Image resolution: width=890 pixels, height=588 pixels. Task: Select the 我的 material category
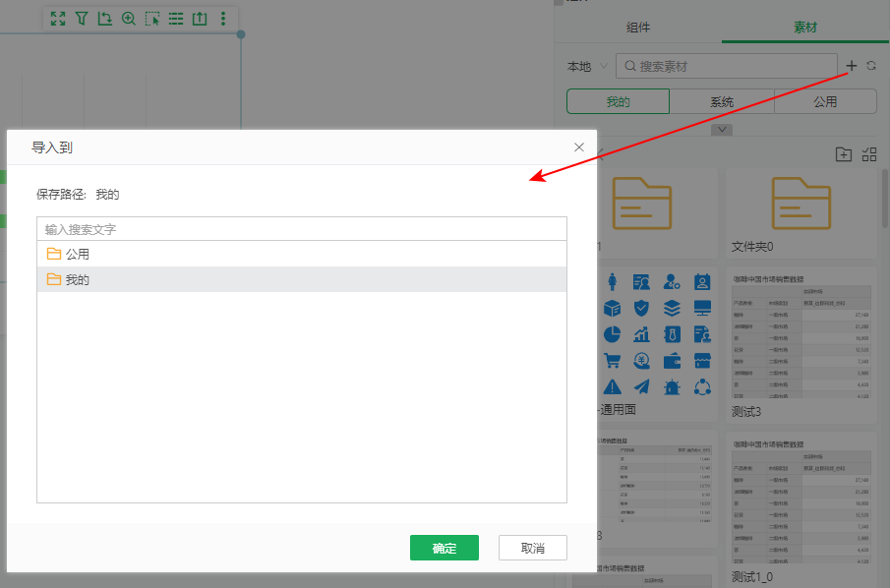pos(618,101)
